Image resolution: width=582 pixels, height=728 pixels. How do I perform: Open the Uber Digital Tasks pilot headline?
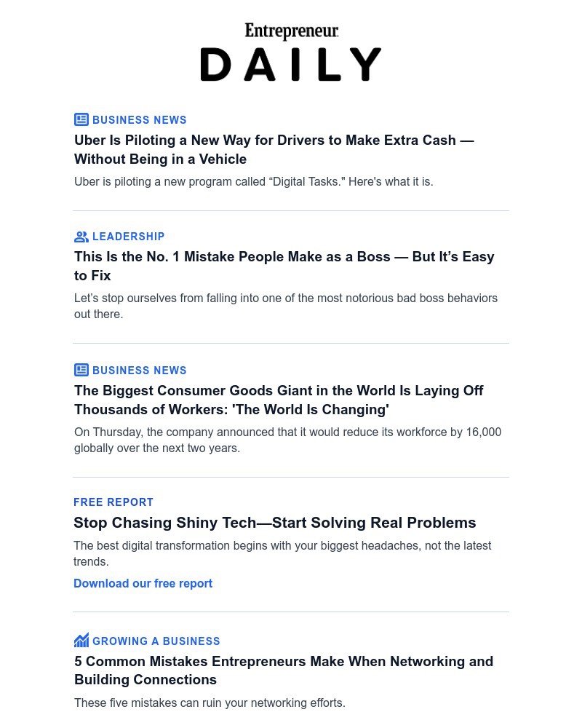pos(274,149)
